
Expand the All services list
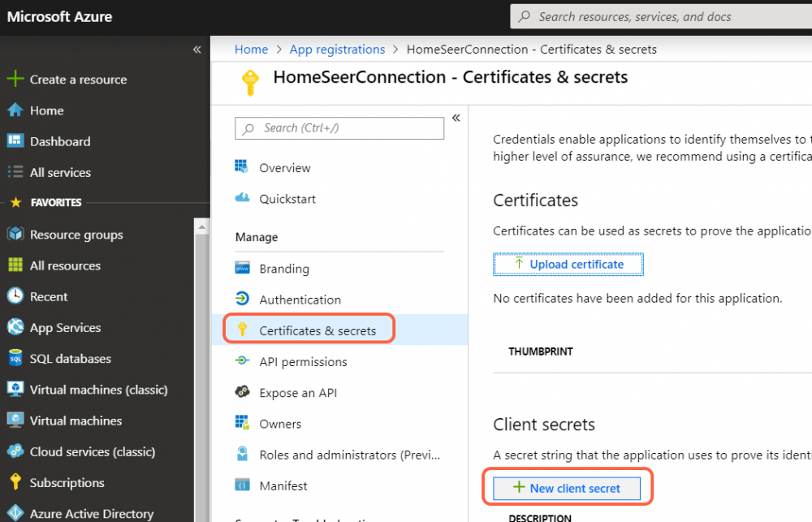[x=60, y=172]
